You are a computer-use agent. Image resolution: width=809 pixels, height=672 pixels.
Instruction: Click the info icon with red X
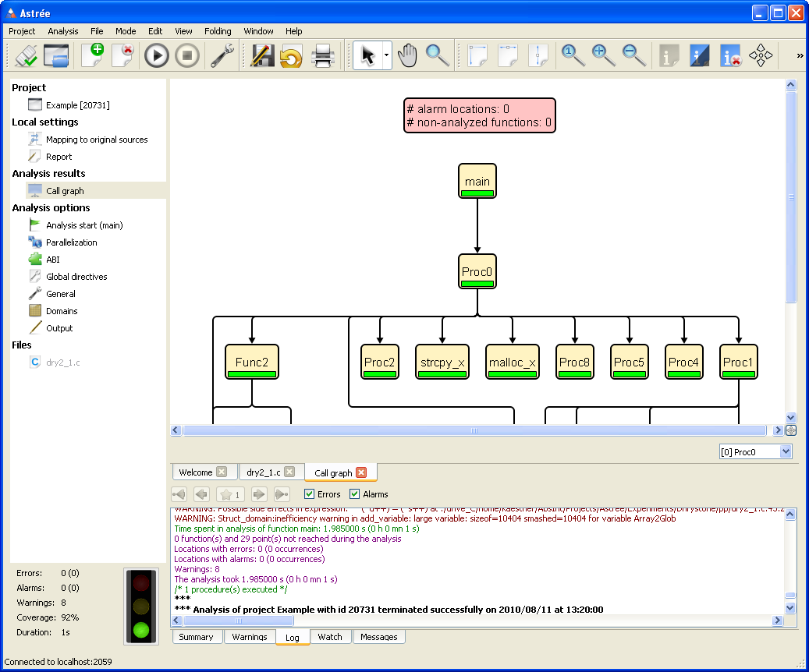[x=730, y=55]
